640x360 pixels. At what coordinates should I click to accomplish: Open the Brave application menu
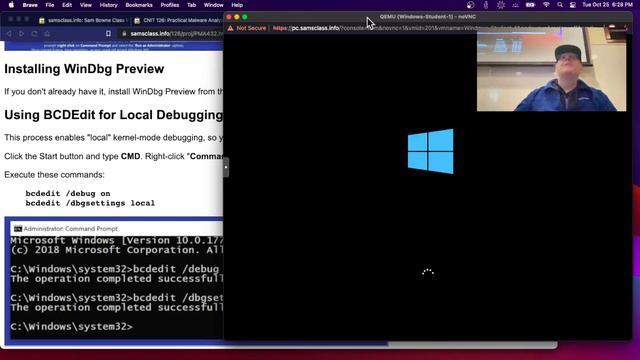coord(30,5)
